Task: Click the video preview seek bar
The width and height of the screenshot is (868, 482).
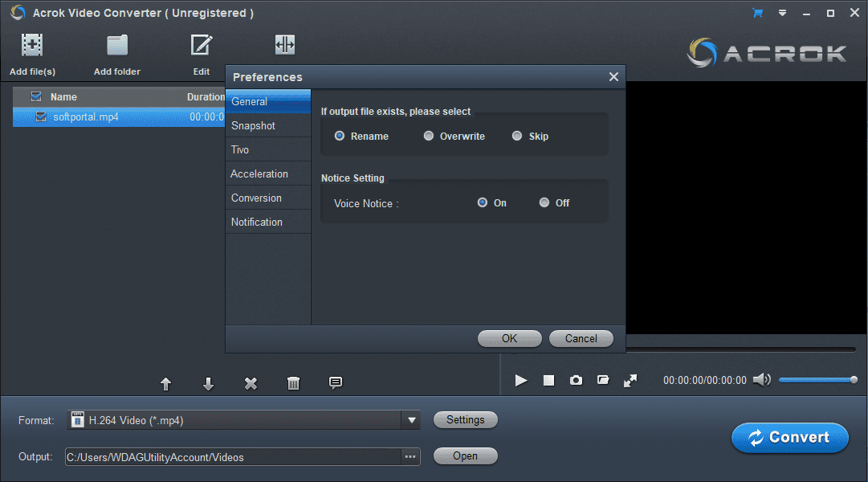Action: click(x=741, y=349)
